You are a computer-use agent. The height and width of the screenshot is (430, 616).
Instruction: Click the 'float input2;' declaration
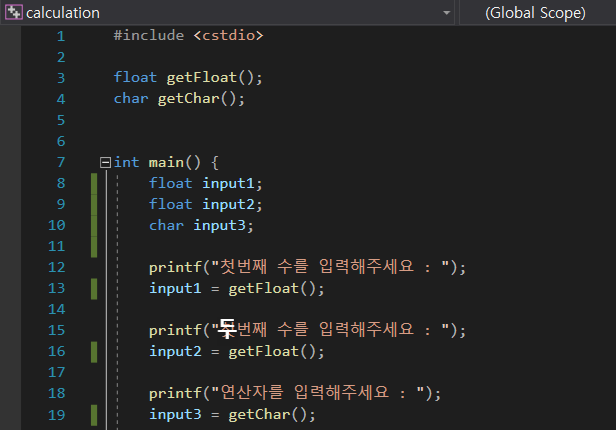[x=205, y=204]
